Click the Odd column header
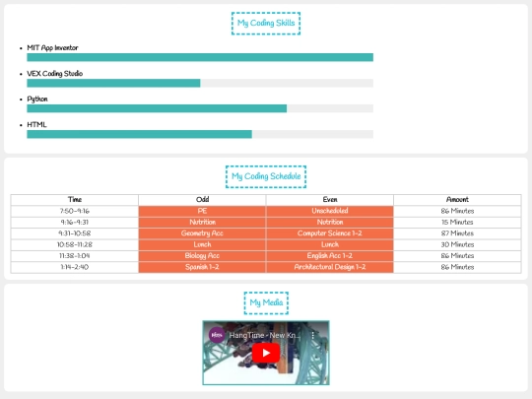Image resolution: width=532 pixels, height=399 pixels. [x=202, y=199]
